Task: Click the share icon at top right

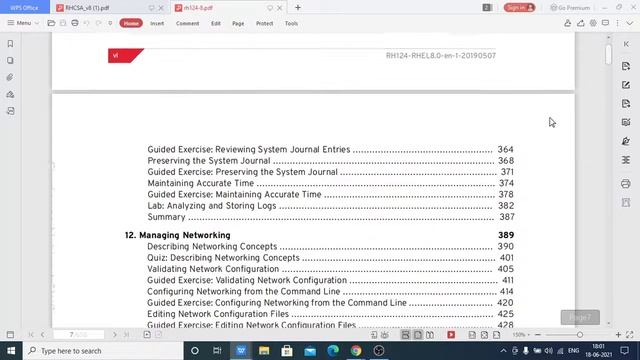Action: click(567, 23)
